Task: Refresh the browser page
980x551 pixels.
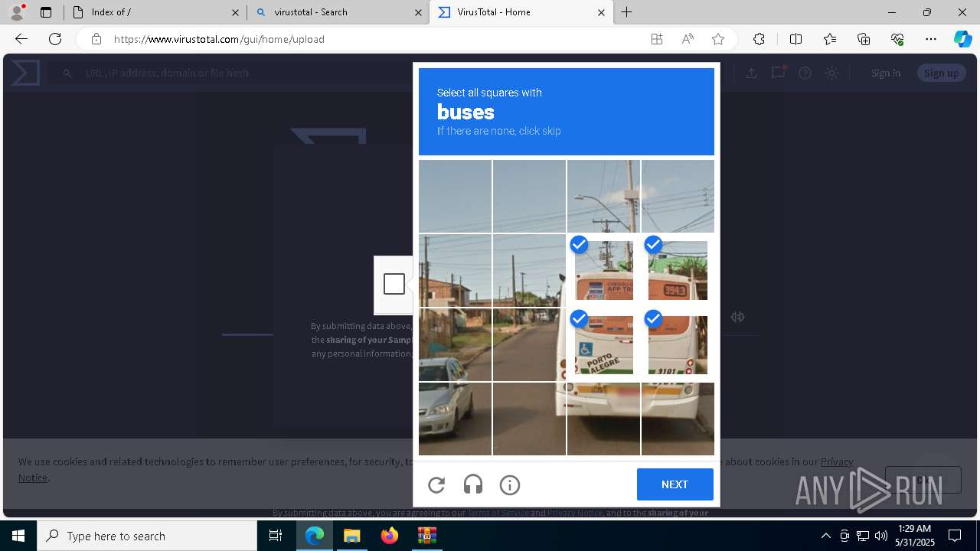Action: tap(55, 39)
